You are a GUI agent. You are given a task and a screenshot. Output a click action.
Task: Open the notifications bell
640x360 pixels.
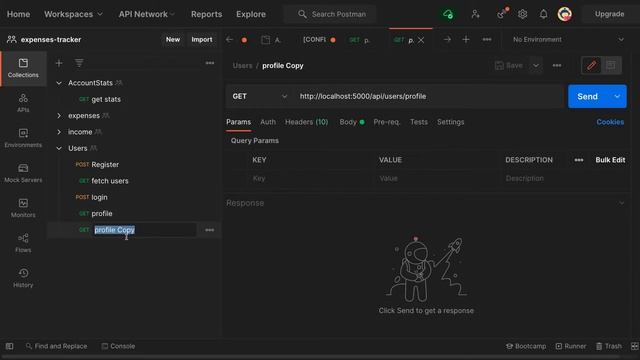coord(543,14)
